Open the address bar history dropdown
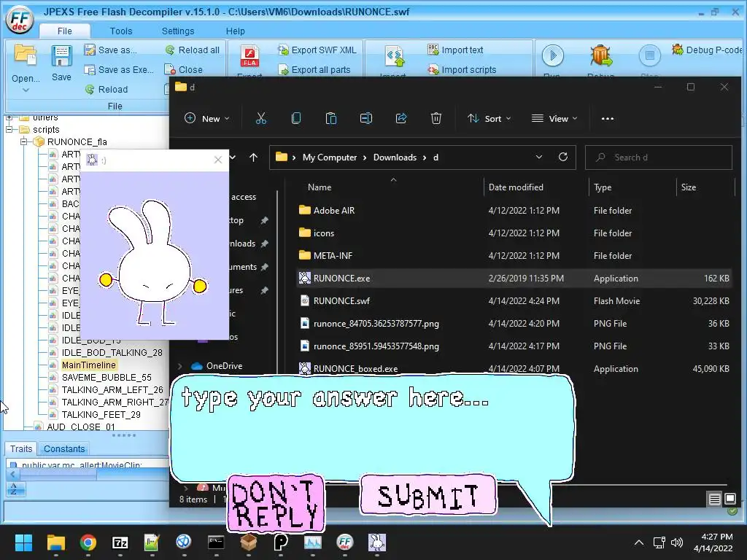Viewport: 747px width, 560px height. (x=539, y=157)
